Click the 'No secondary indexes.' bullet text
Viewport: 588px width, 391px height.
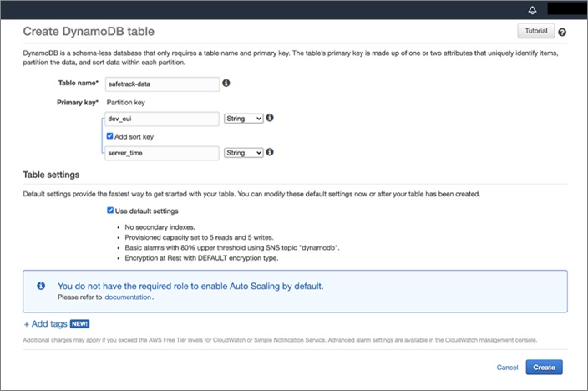coord(160,227)
